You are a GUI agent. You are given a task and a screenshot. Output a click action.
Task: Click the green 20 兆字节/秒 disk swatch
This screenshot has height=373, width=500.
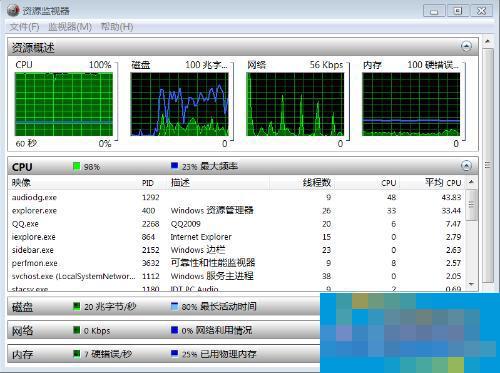76,306
